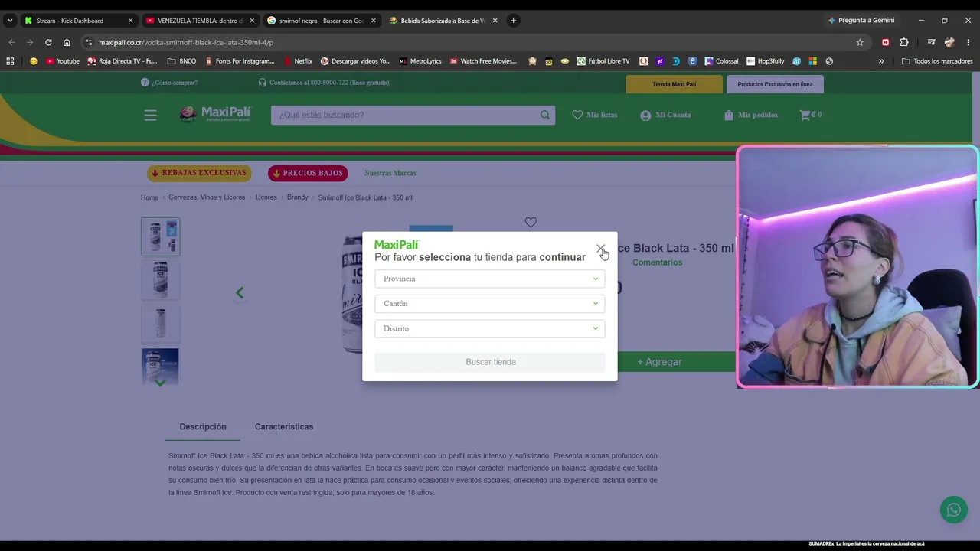
Task: Open Cervezas, Vinos y Licores breadcrumb
Action: tap(207, 197)
